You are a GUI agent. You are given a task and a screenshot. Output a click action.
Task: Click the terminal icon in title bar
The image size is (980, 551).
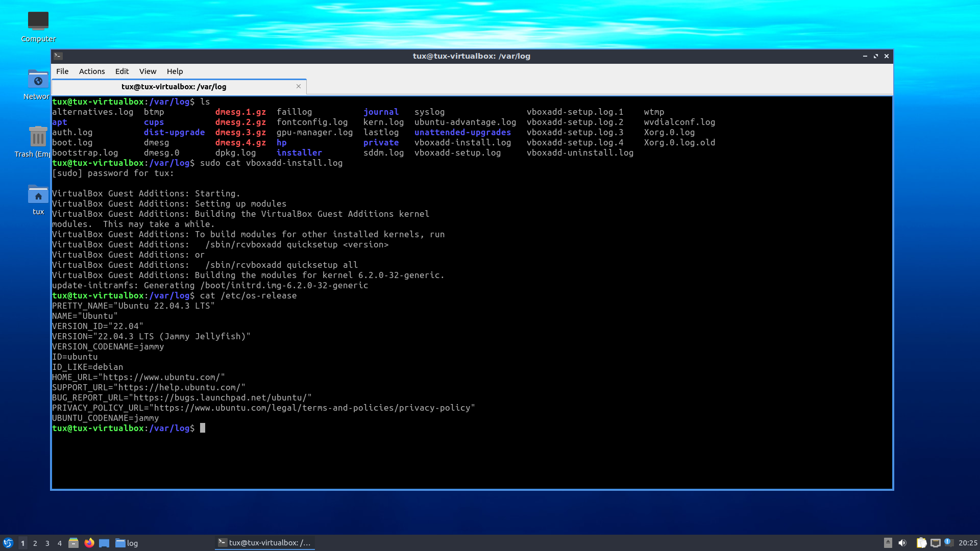point(58,56)
